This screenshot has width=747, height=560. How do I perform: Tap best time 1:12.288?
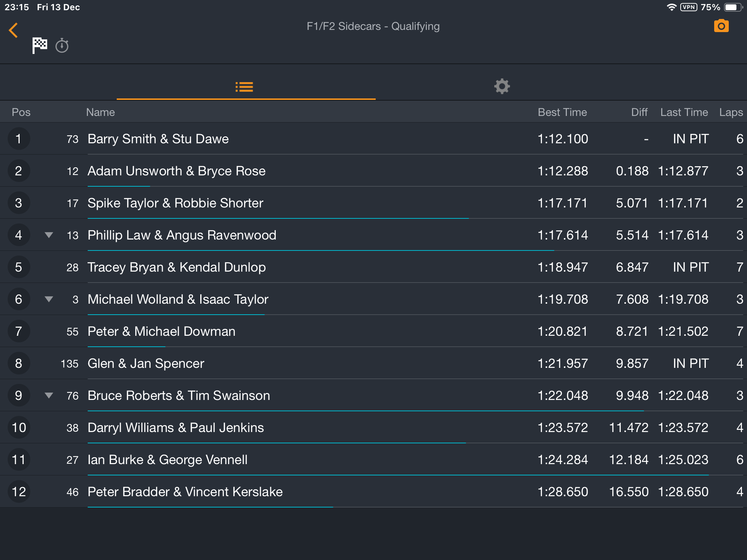563,171
